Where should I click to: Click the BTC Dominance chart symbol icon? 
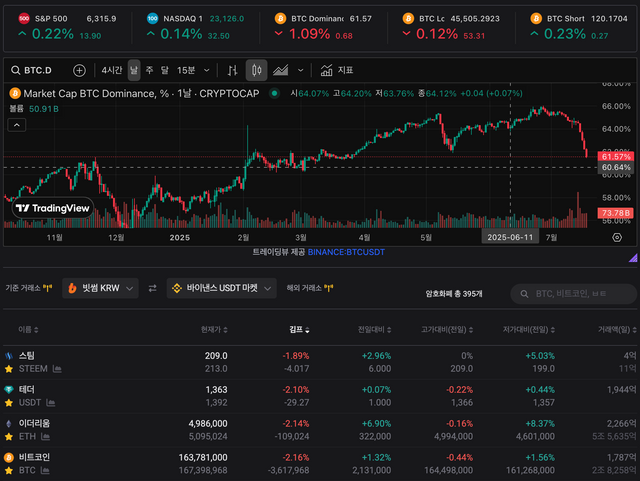15,94
